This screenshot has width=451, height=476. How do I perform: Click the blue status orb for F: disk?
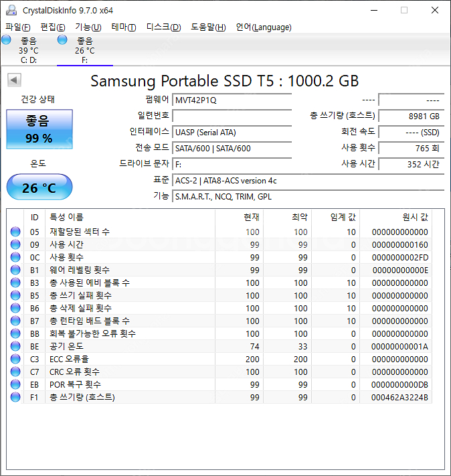pos(62,39)
